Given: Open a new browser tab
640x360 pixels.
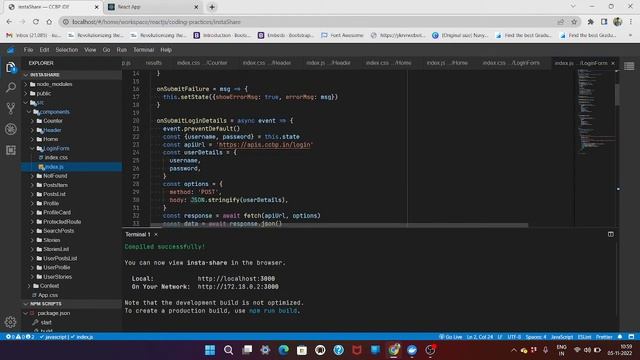Looking at the screenshot, I should click(x=212, y=7).
